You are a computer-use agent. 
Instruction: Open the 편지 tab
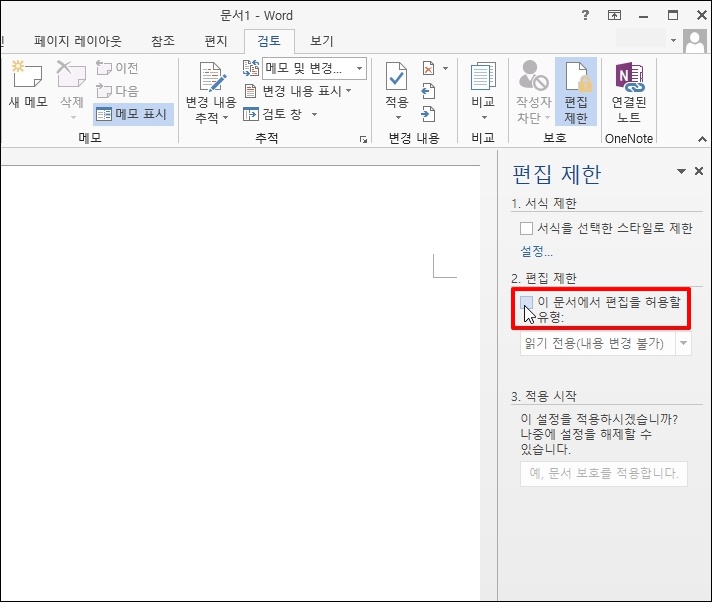[x=216, y=41]
